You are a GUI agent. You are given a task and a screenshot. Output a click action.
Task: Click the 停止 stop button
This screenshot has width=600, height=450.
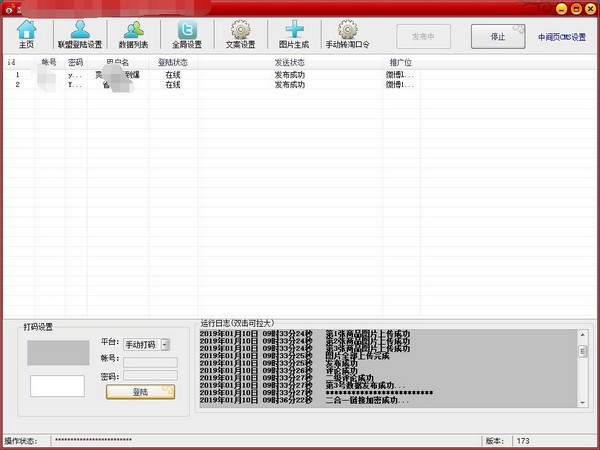pos(497,36)
